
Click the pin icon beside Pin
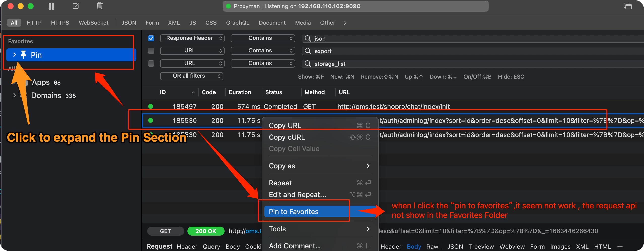click(23, 55)
